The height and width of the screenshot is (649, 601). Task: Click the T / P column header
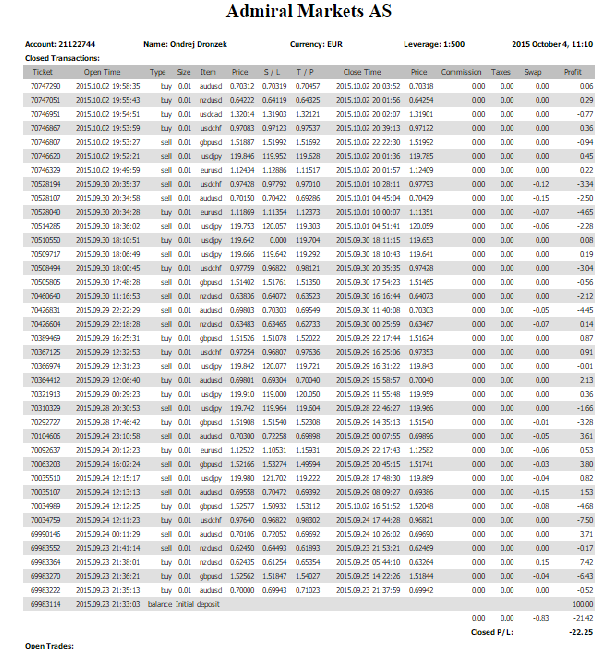coord(305,72)
